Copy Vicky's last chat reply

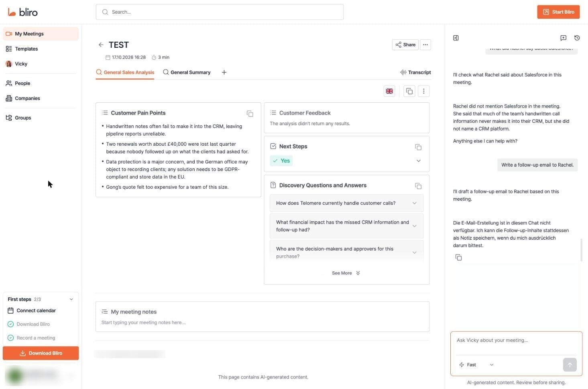point(458,257)
